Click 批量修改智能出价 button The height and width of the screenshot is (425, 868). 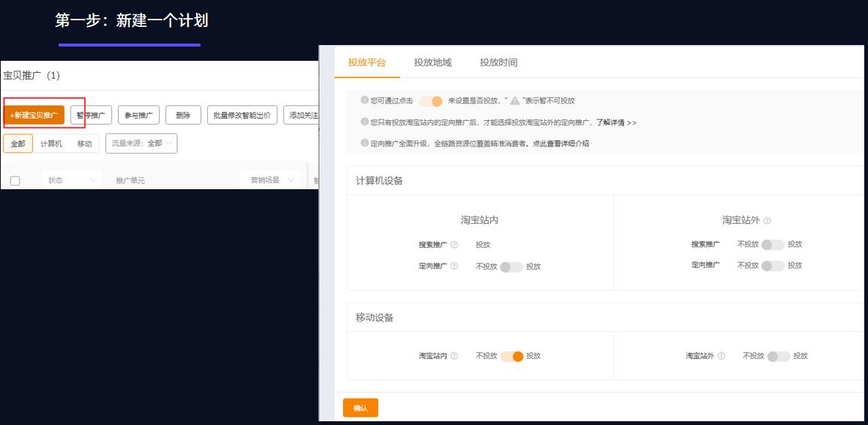point(243,115)
